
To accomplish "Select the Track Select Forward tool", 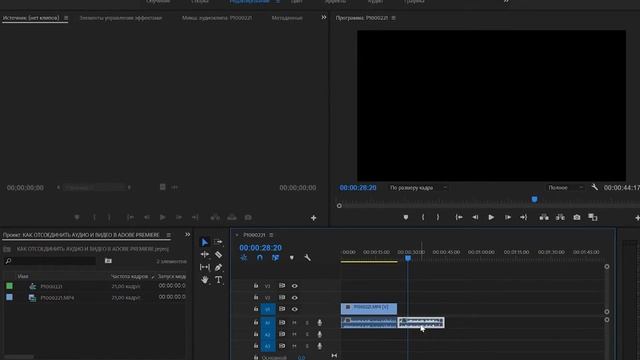I will coord(218,242).
